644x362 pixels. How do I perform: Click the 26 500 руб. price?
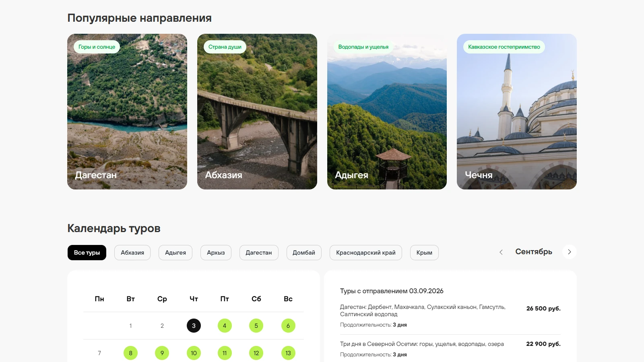point(543,309)
